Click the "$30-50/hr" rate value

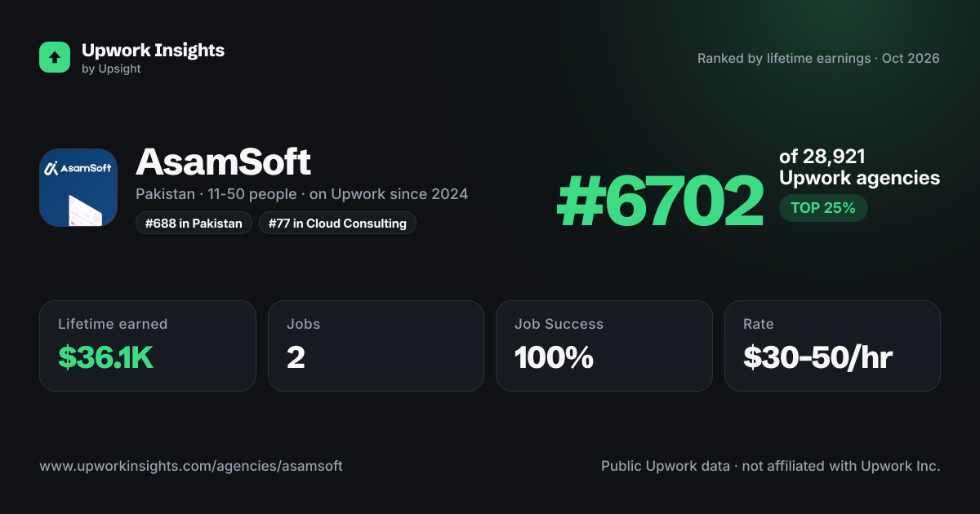(x=817, y=357)
